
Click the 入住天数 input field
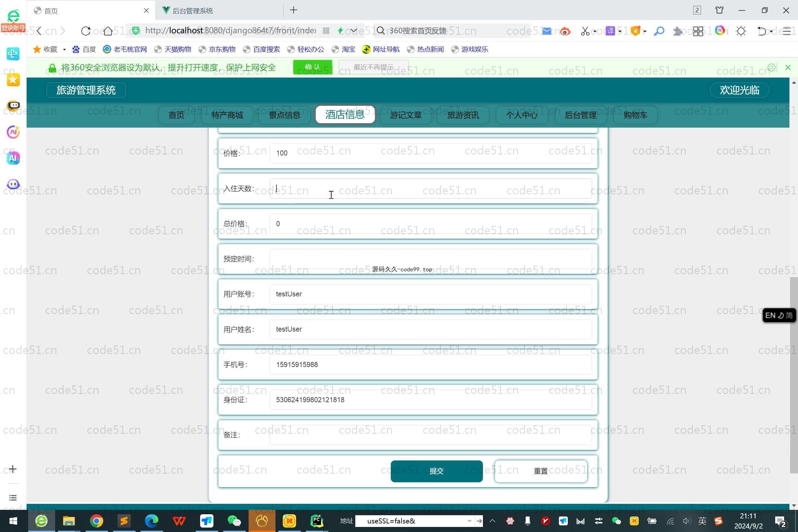pos(431,188)
